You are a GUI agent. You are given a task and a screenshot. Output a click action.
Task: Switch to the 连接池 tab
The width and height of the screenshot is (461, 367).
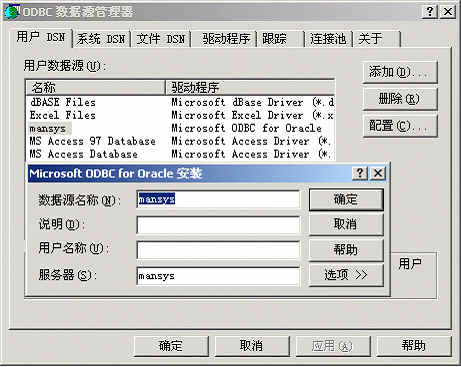tap(328, 39)
